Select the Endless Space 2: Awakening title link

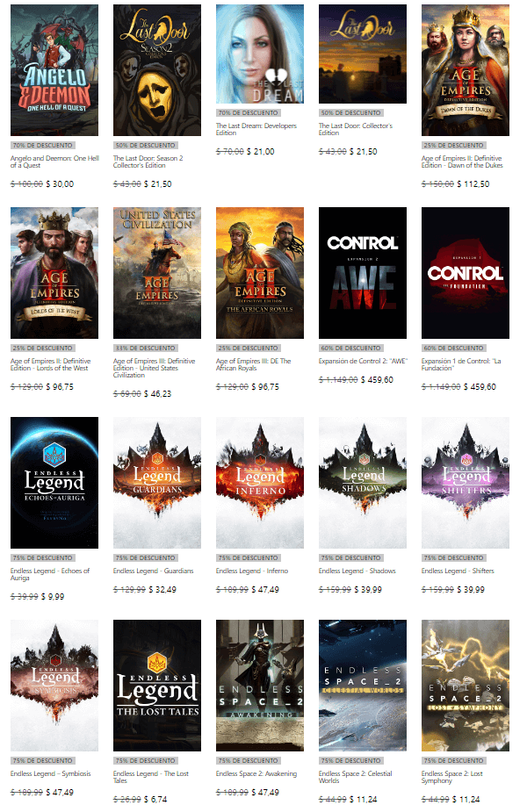[x=256, y=773]
